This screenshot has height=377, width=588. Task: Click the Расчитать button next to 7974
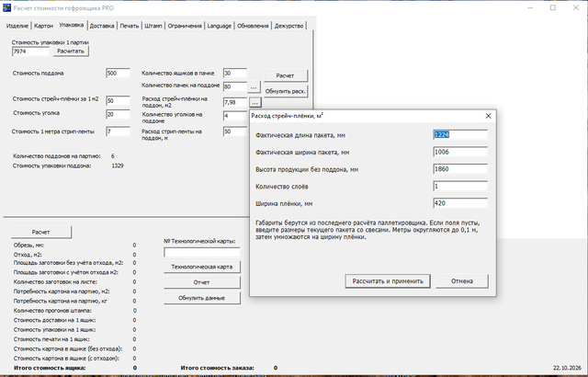click(71, 51)
